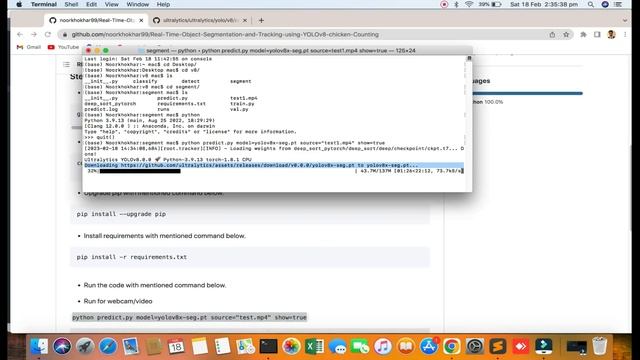
Task: Open Siri from the Dock
Action: [x=62, y=347]
